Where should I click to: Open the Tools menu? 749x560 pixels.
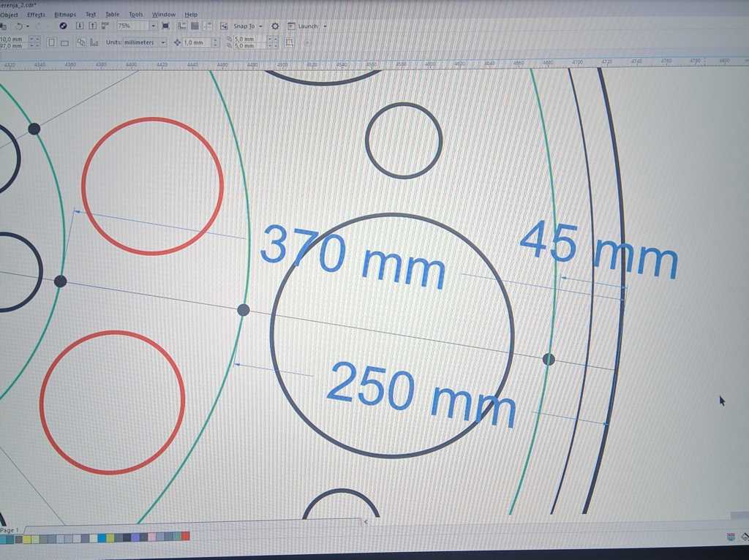(x=135, y=15)
